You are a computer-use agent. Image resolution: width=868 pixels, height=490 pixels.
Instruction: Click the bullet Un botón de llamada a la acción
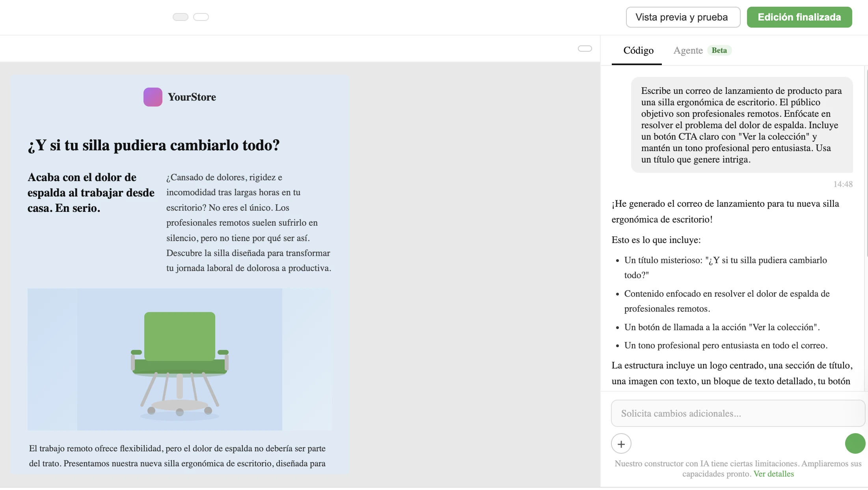[x=722, y=327]
